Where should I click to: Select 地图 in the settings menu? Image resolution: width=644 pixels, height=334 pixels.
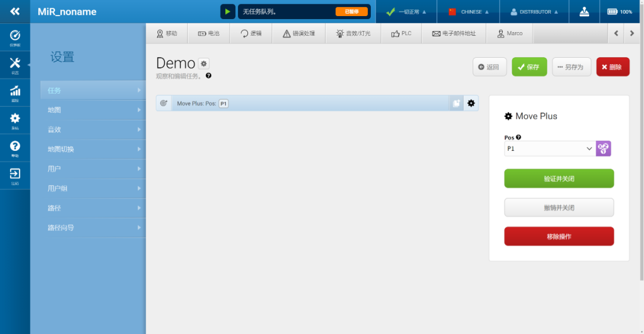click(x=94, y=110)
